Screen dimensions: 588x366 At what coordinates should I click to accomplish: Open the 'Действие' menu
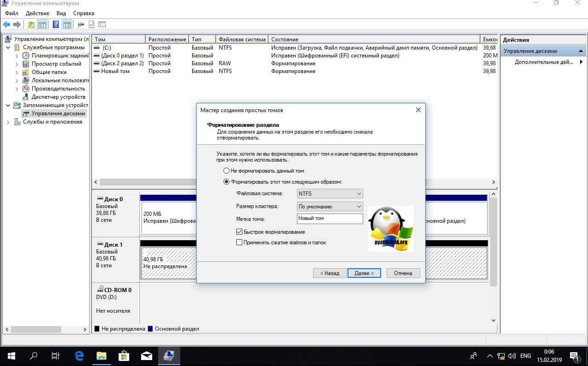pyautogui.click(x=38, y=13)
